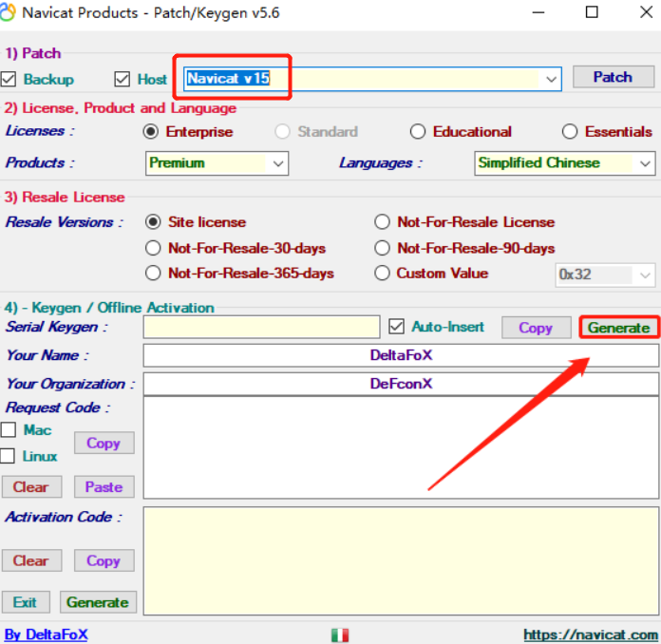Screen dimensions: 661x644
Task: Pick Not-For-Resale-90-days radio option
Action: pyautogui.click(x=382, y=248)
